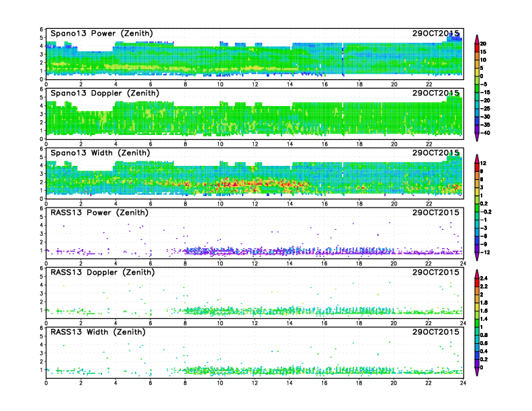532x411 pixels.
Task: Click the "1.6" colorbar label
Action: 484,311
